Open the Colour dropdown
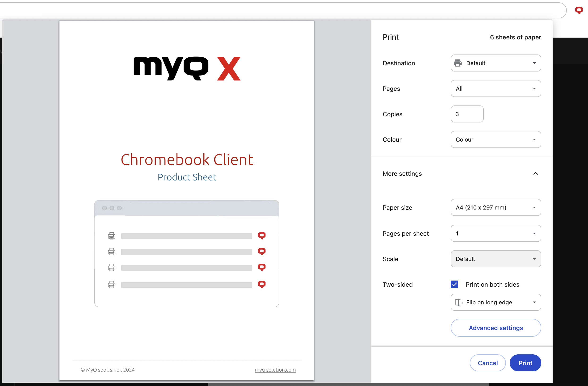Image resolution: width=588 pixels, height=386 pixels. point(496,140)
